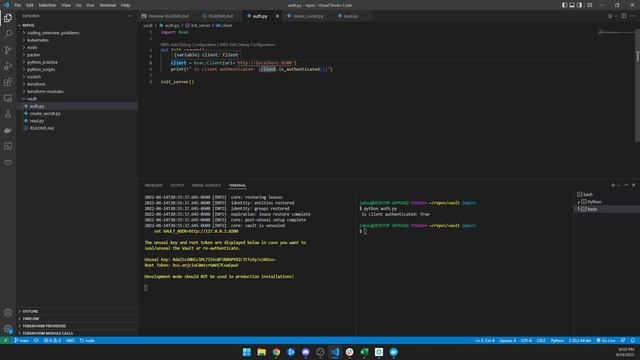The height and width of the screenshot is (360, 640).
Task: Open the Windows Start menu
Action: (x=247, y=352)
